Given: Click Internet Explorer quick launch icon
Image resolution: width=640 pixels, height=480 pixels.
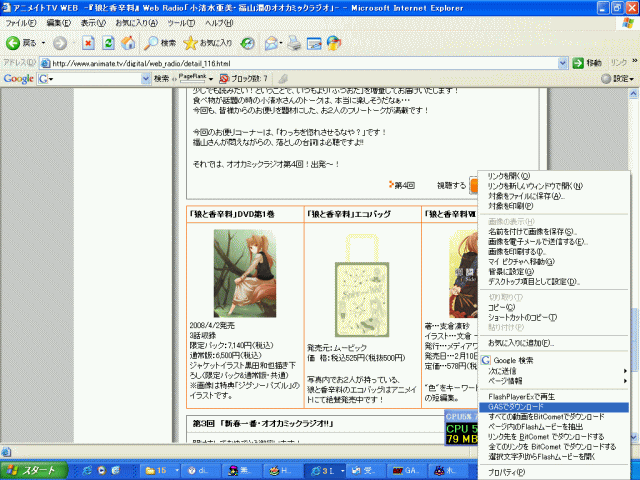Looking at the screenshot, I should pyautogui.click(x=87, y=471).
